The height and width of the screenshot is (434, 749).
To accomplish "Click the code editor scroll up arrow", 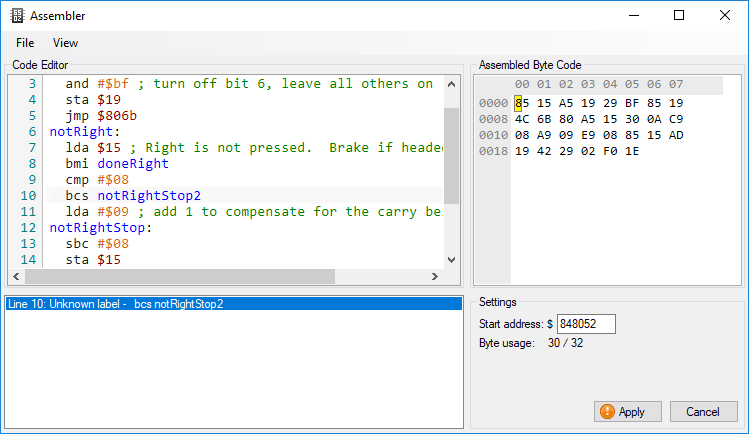I will [451, 85].
